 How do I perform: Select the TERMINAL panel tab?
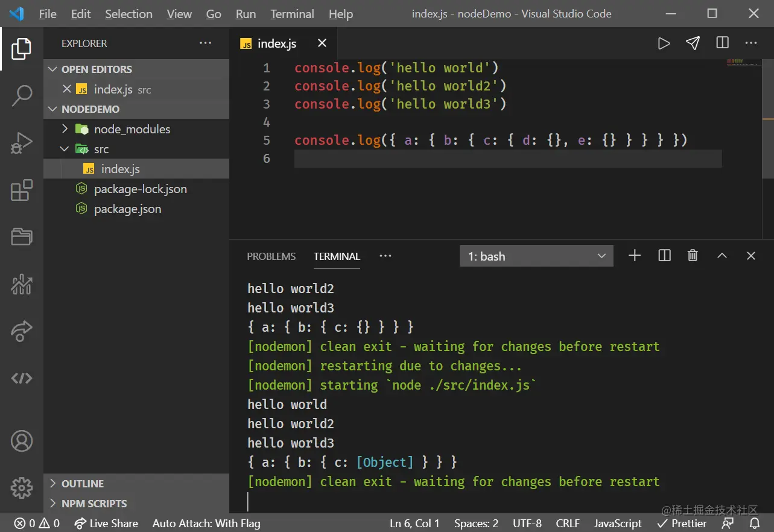337,256
